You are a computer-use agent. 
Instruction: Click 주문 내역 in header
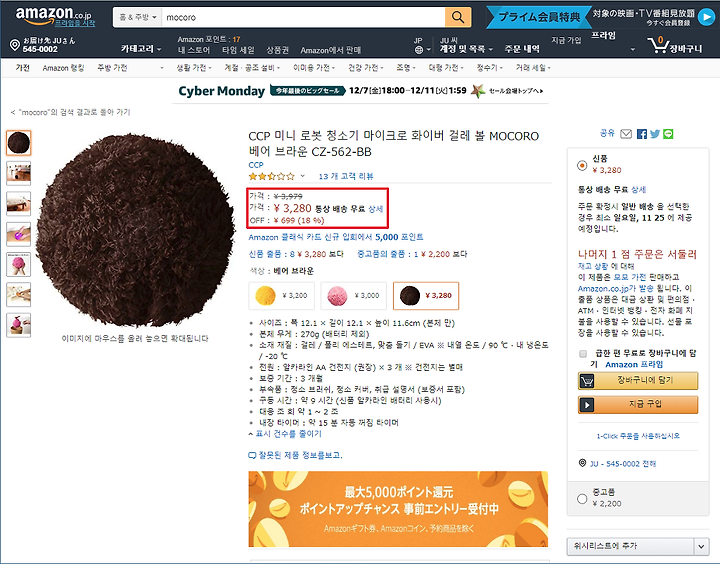pos(522,49)
